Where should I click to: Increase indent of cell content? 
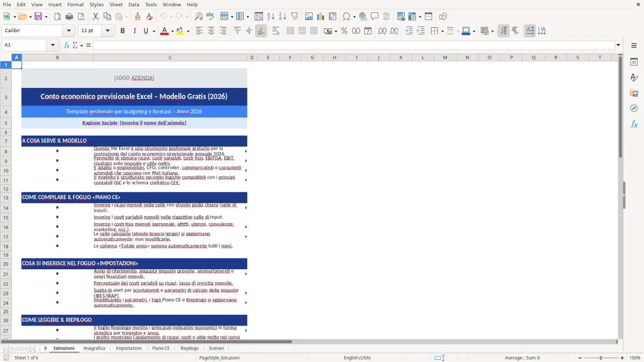click(409, 31)
